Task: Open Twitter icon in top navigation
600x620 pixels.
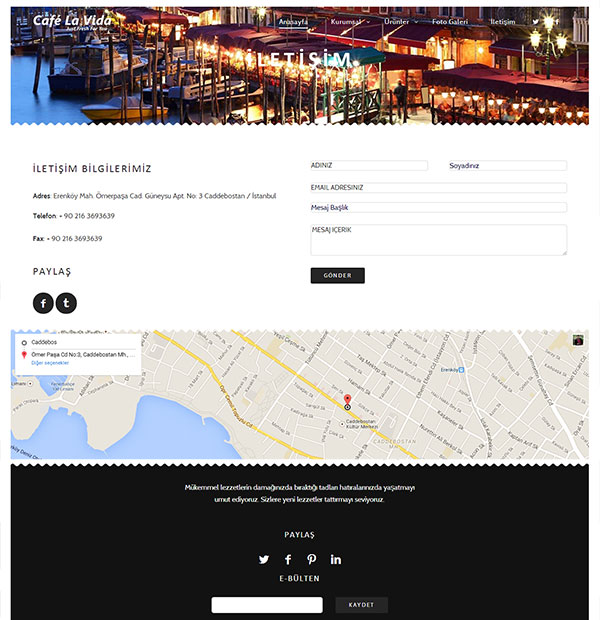Action: [x=535, y=22]
